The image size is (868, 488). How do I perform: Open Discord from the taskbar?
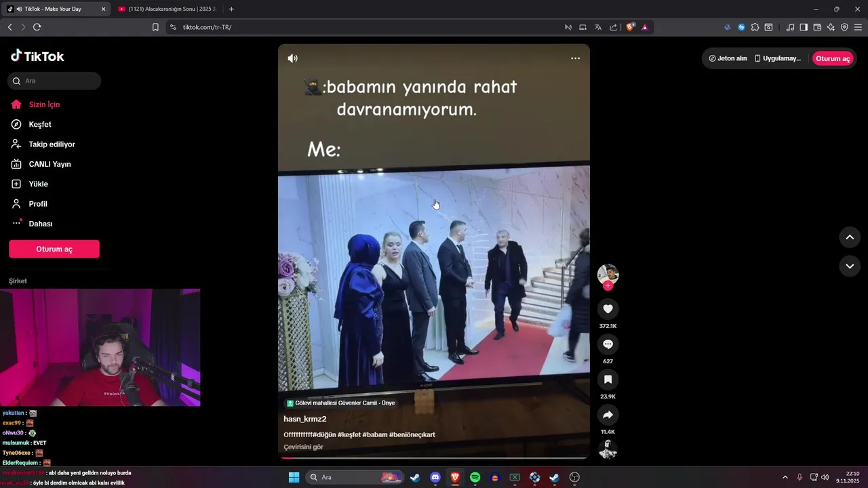435,477
